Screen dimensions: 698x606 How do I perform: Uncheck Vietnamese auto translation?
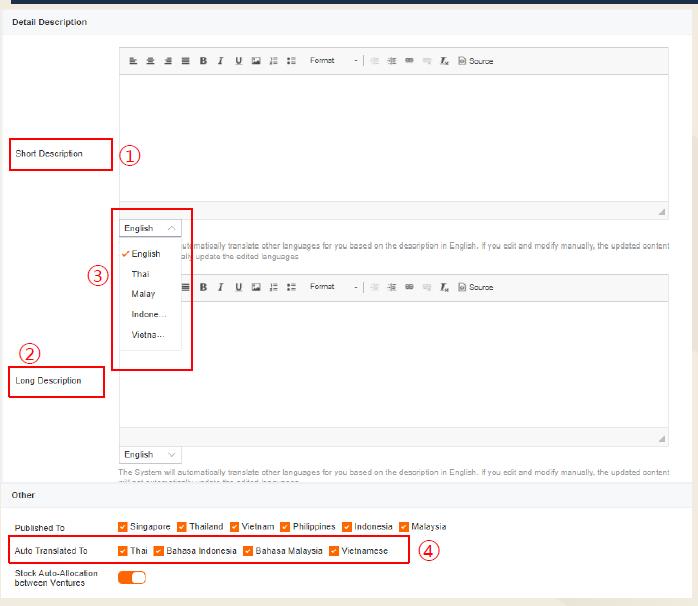coord(334,551)
